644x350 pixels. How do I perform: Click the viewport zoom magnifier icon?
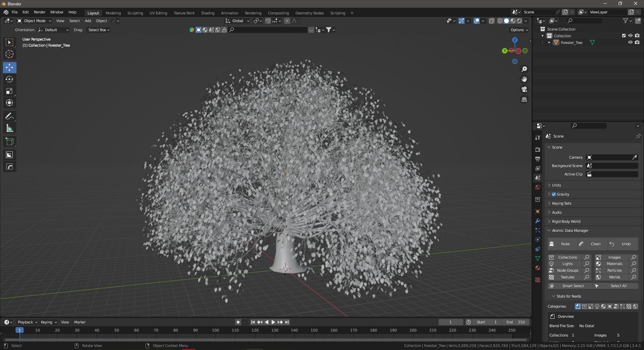coord(524,69)
